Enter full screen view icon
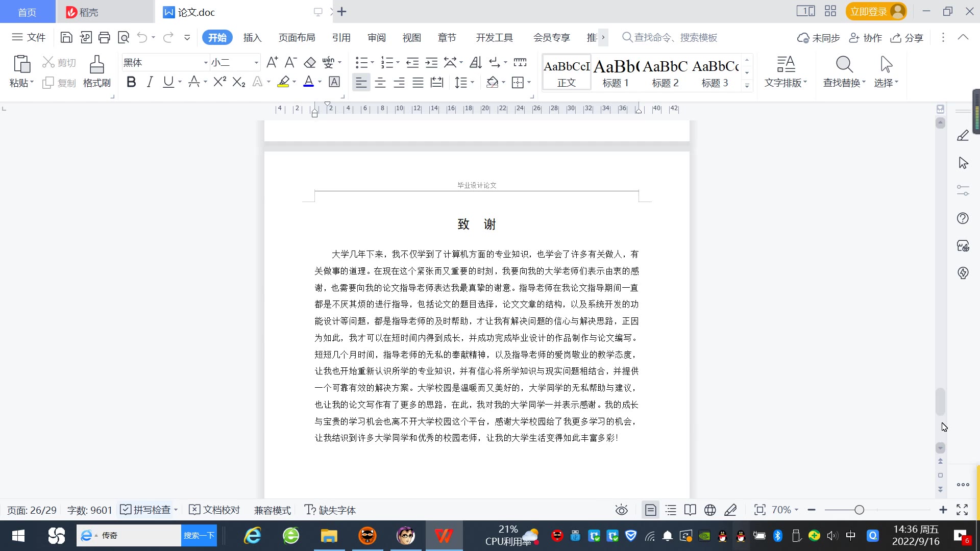This screenshot has width=980, height=551. tap(962, 510)
